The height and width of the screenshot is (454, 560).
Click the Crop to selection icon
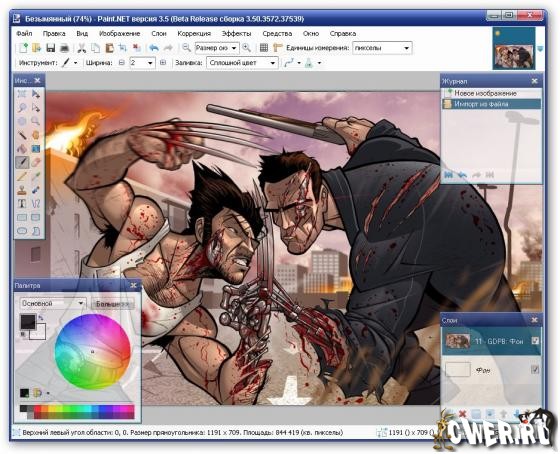point(123,48)
